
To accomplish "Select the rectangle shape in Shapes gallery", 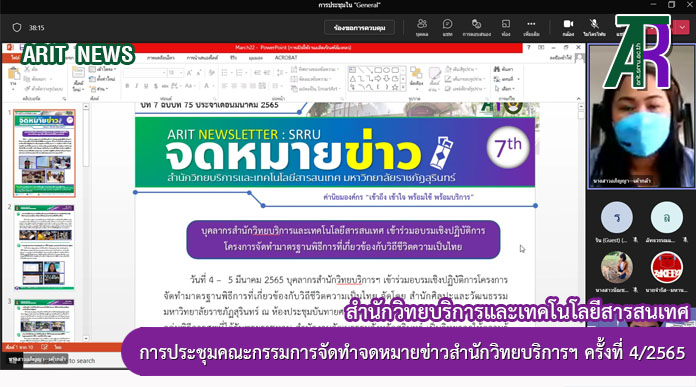I will [378, 70].
